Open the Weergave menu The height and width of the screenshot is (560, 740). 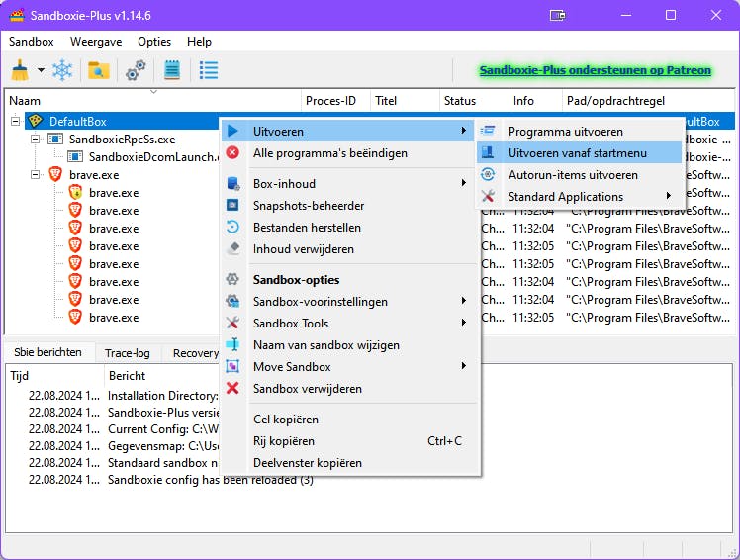[x=96, y=42]
